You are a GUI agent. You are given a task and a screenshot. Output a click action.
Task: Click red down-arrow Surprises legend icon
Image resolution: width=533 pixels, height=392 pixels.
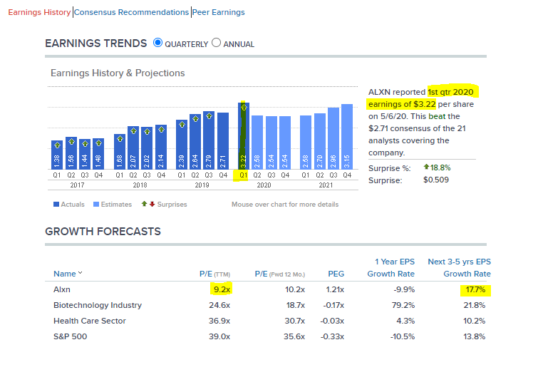152,204
